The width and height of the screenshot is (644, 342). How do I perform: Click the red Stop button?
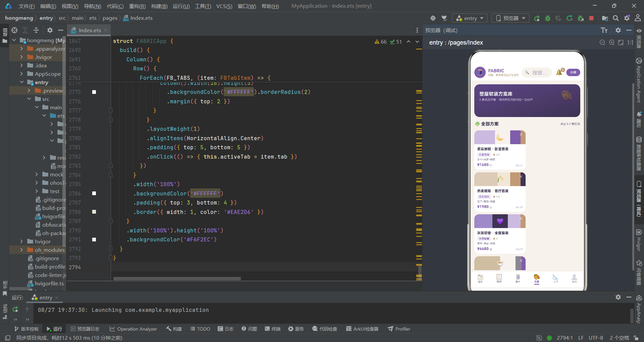[x=591, y=18]
